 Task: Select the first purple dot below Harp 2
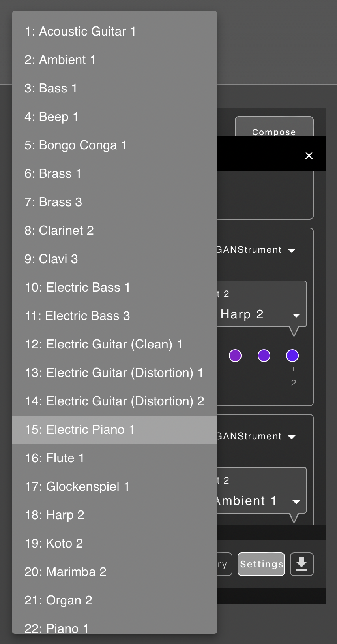(235, 356)
